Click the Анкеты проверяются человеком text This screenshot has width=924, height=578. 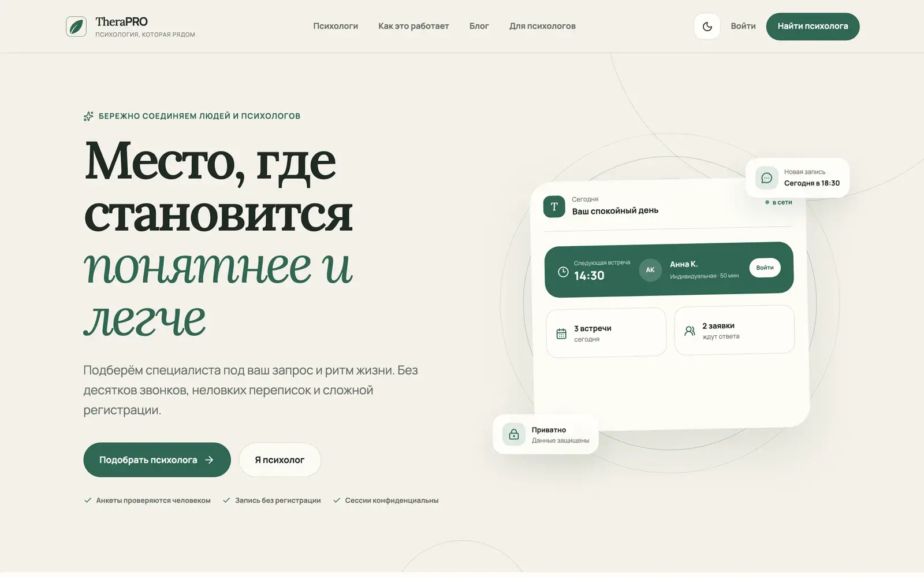[x=153, y=501]
